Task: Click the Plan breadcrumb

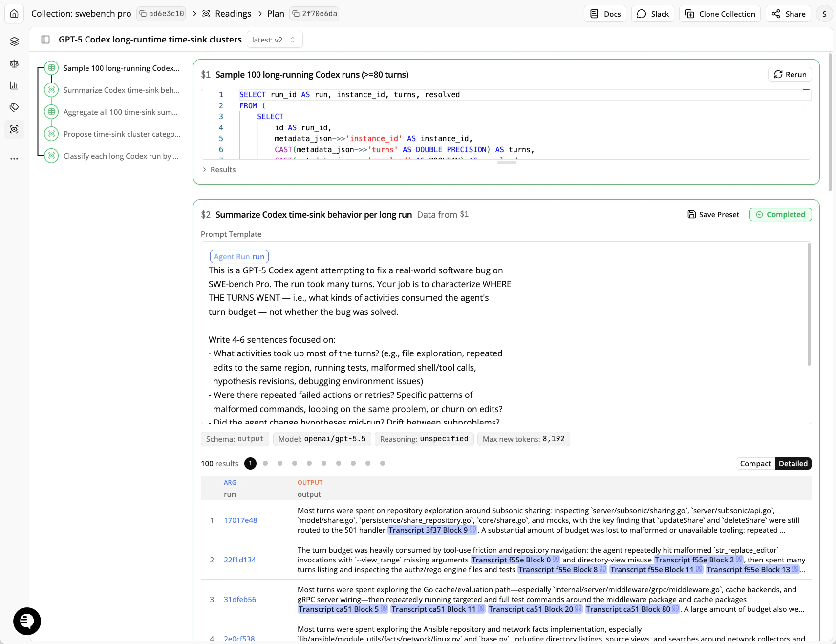Action: click(276, 14)
